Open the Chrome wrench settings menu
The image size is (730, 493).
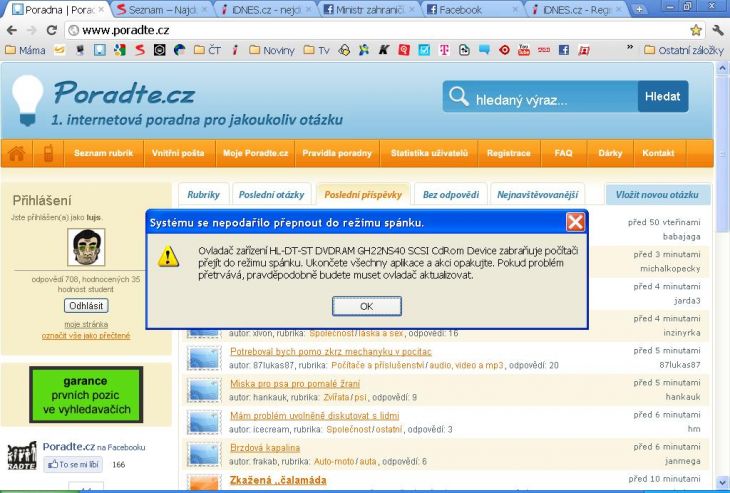(718, 31)
